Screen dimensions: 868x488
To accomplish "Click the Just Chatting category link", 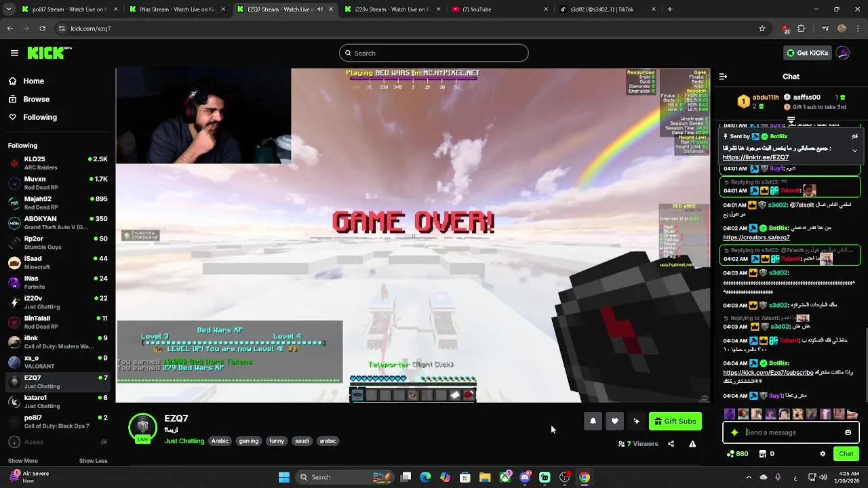I will click(x=184, y=441).
